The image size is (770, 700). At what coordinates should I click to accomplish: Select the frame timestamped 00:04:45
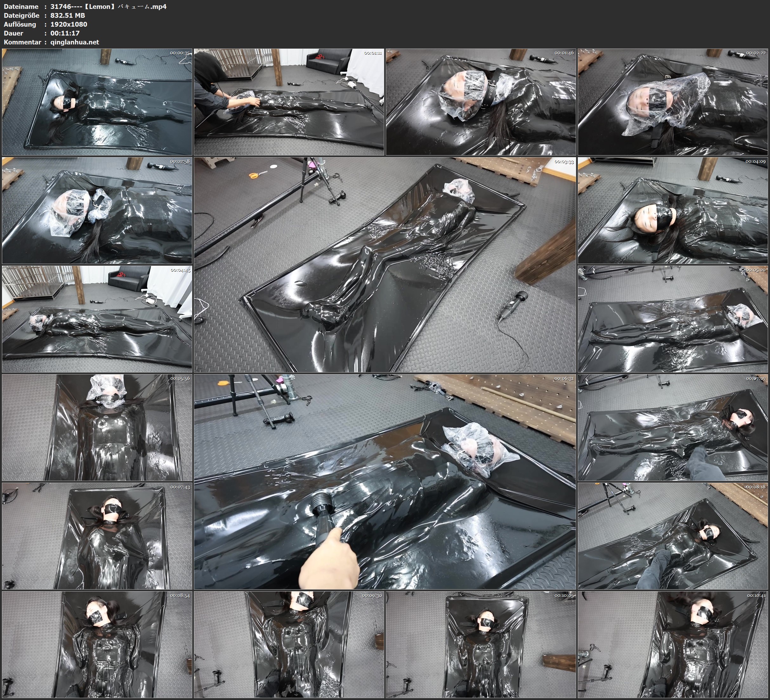point(97,319)
